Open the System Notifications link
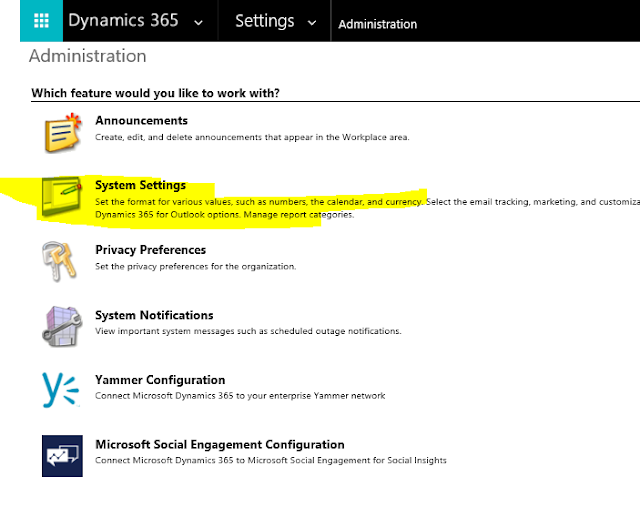Viewport: 640px width, 507px height. pyautogui.click(x=154, y=315)
